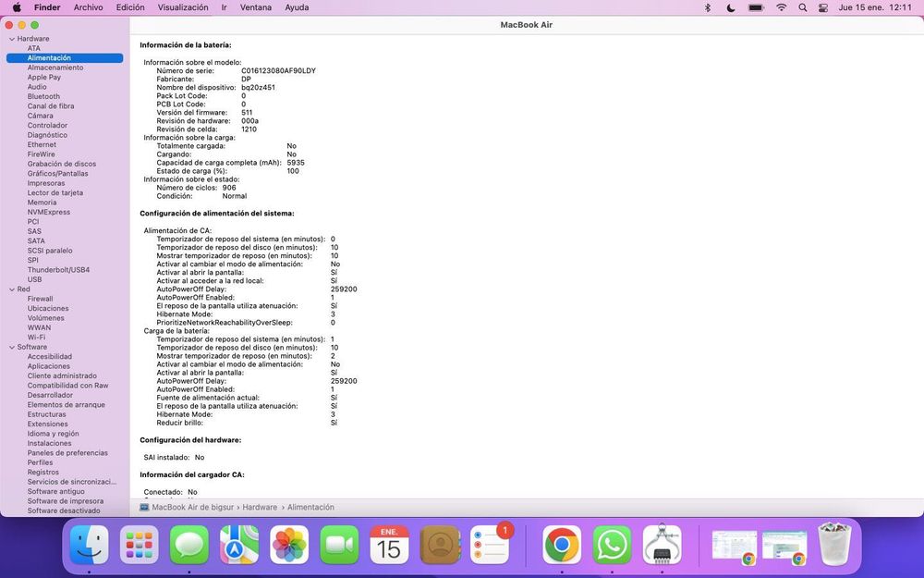Toggle Do Not Disturb moon icon

(731, 7)
